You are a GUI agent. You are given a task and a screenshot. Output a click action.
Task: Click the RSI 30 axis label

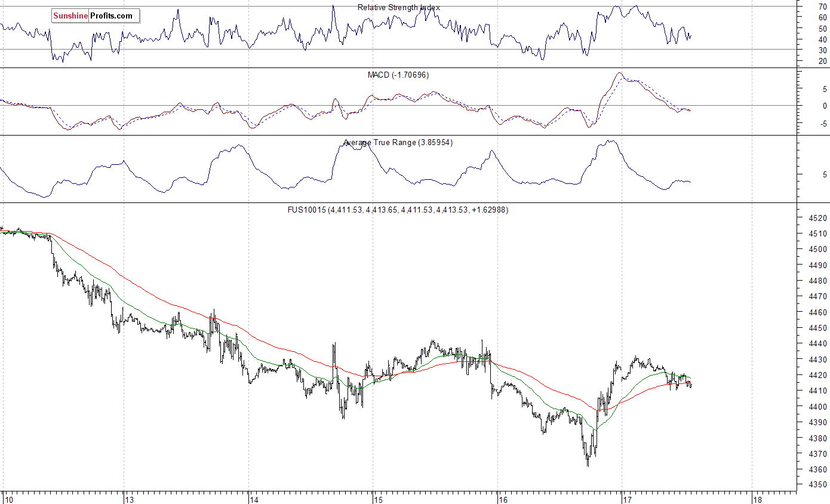(x=822, y=50)
